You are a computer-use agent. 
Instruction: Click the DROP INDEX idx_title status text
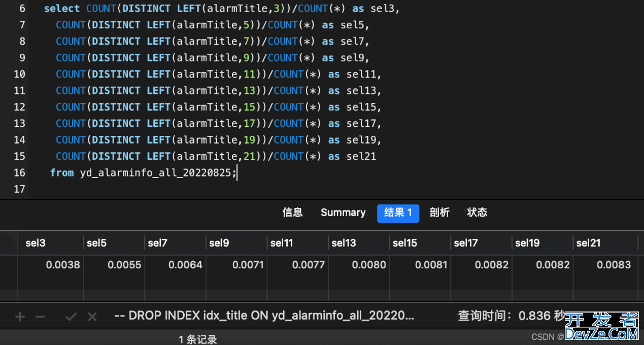coord(264,316)
